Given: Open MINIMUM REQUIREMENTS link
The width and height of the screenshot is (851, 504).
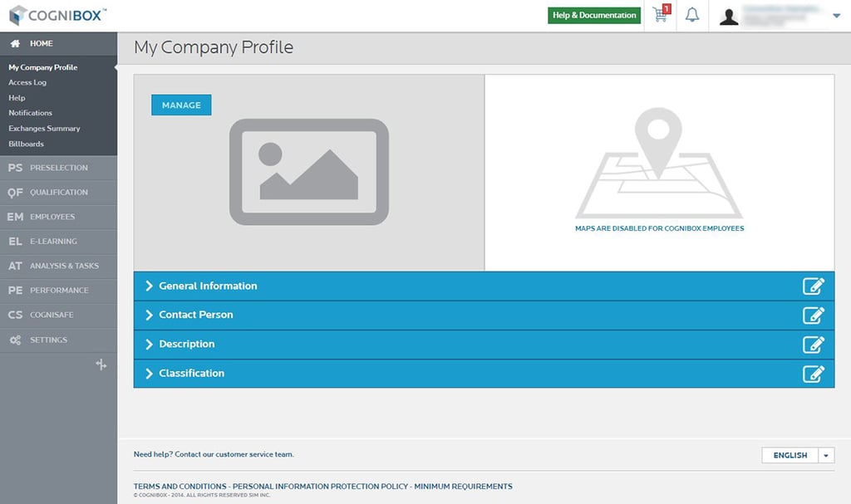Looking at the screenshot, I should [463, 486].
